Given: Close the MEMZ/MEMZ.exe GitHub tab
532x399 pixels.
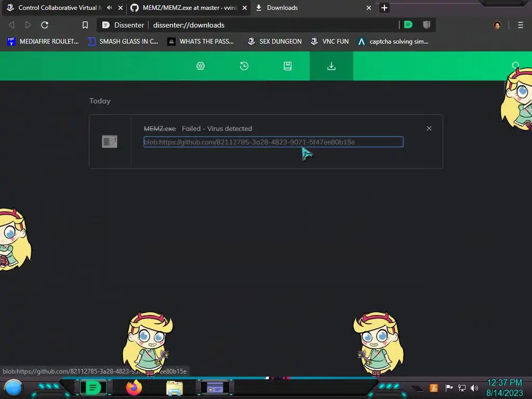Looking at the screenshot, I should pyautogui.click(x=244, y=7).
